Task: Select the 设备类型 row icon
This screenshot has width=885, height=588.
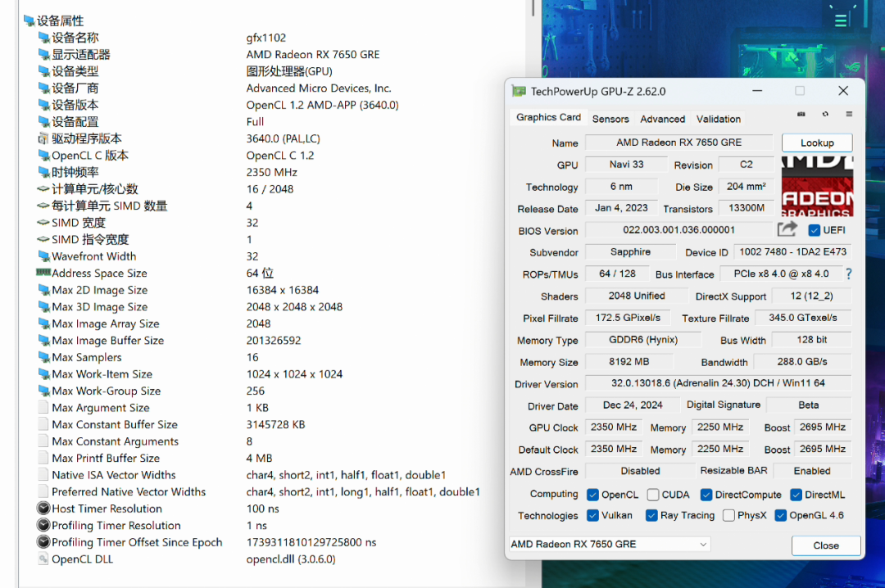Action: click(43, 71)
